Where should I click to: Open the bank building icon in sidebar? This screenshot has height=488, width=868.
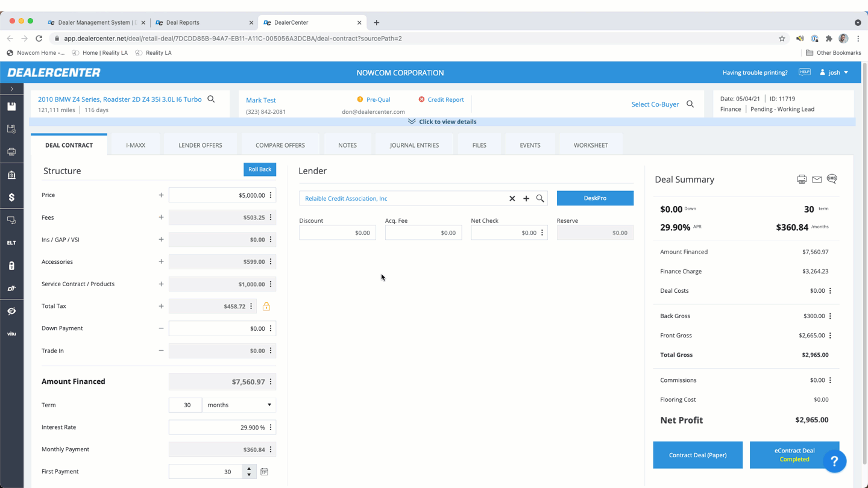pyautogui.click(x=11, y=175)
